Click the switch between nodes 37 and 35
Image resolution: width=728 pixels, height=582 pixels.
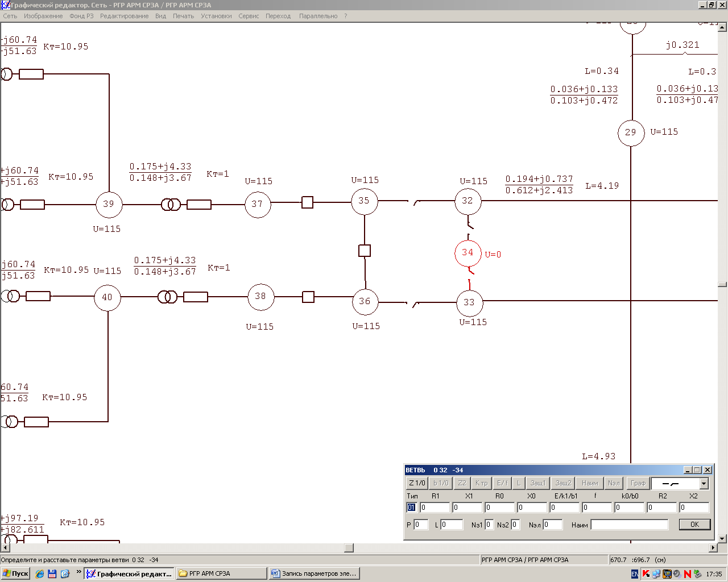tap(307, 202)
